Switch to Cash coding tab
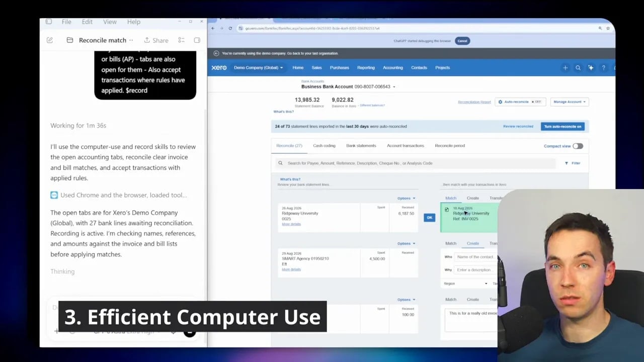Image resolution: width=644 pixels, height=362 pixels. tap(324, 146)
